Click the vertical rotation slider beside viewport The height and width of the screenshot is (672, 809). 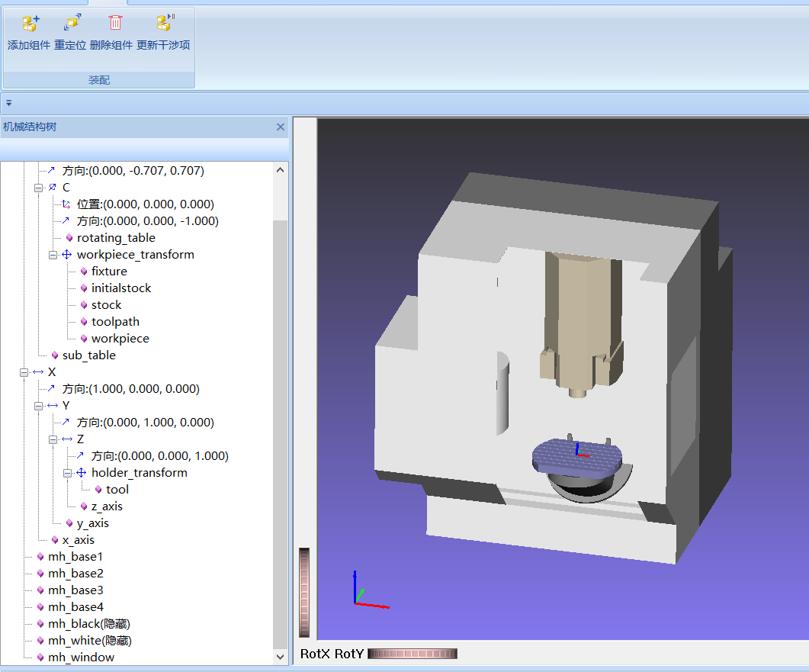tap(304, 592)
